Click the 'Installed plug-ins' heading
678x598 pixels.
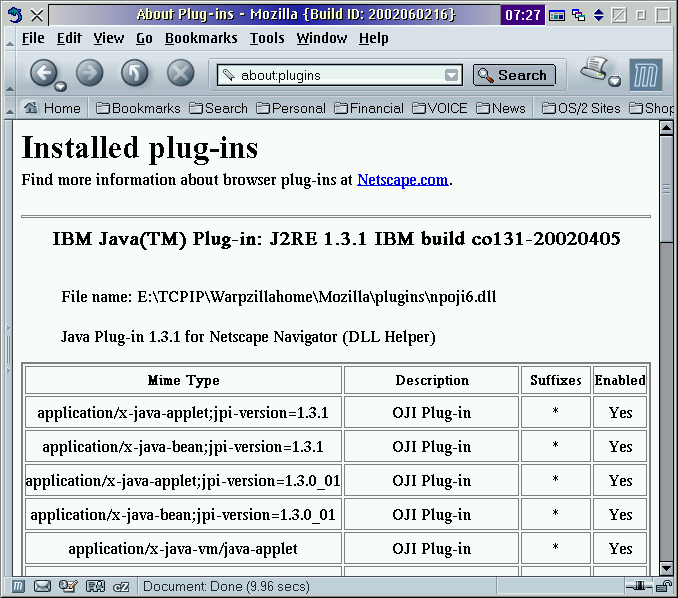[140, 148]
